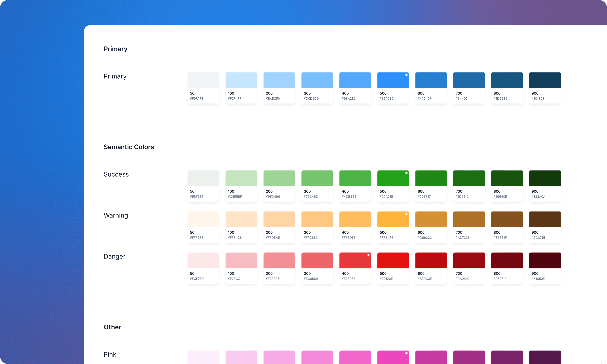Click white dot on Warning 500 swatch
The width and height of the screenshot is (607, 364).
(x=406, y=214)
